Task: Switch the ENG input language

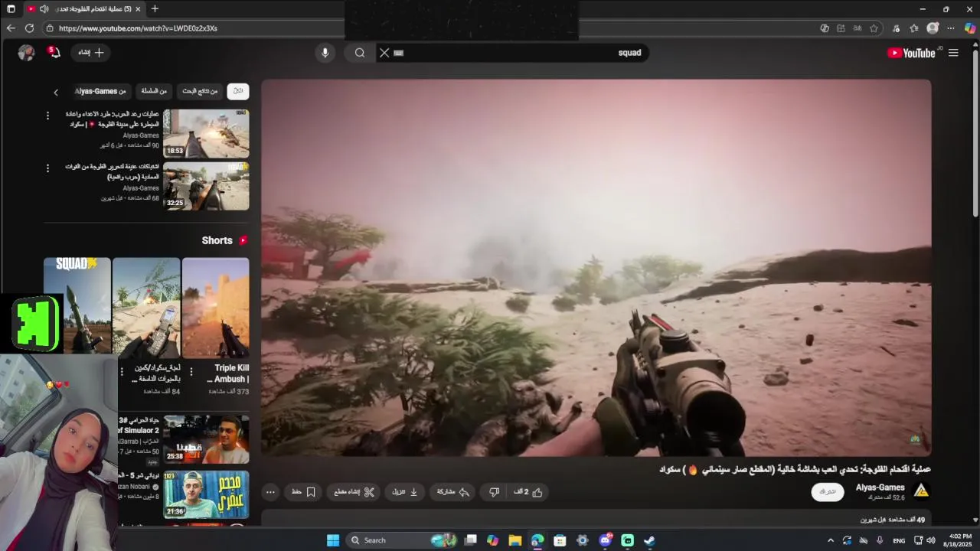Action: tap(899, 540)
